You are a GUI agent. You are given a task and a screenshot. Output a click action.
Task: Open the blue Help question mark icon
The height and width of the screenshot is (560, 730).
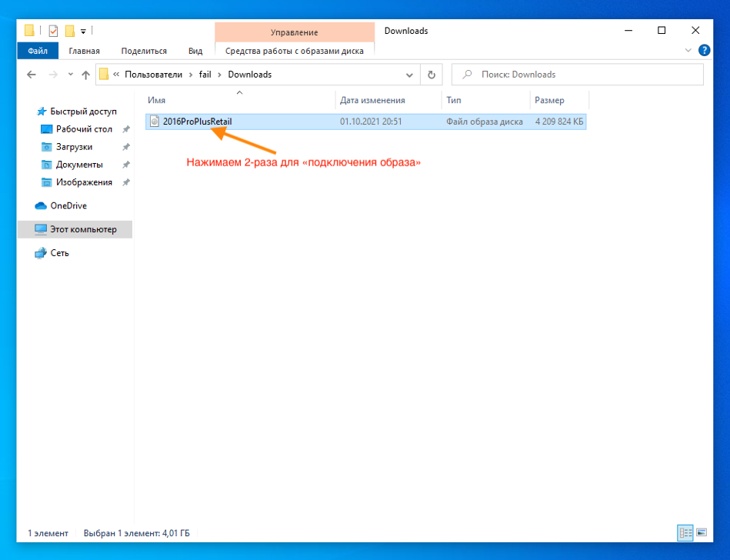coord(705,50)
